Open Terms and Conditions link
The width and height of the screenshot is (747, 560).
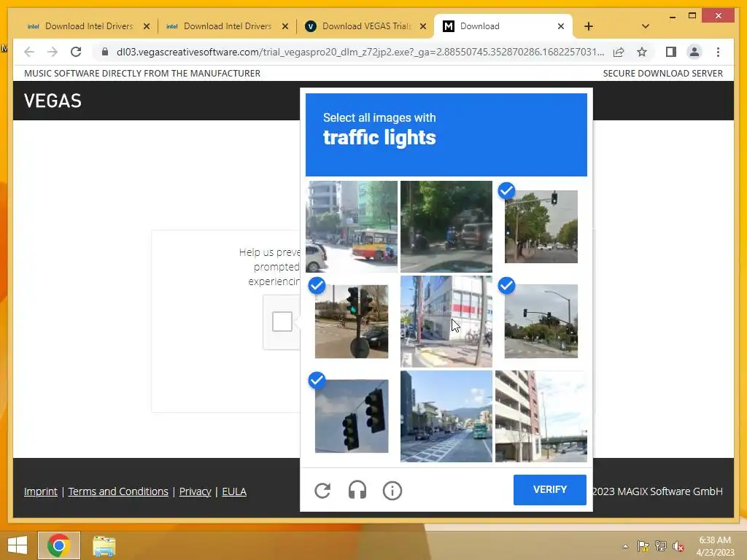tap(118, 491)
